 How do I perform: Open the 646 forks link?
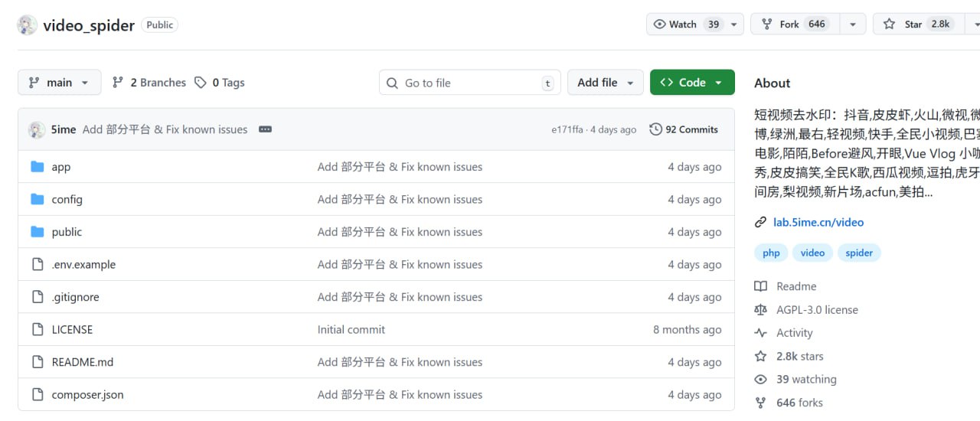click(799, 403)
